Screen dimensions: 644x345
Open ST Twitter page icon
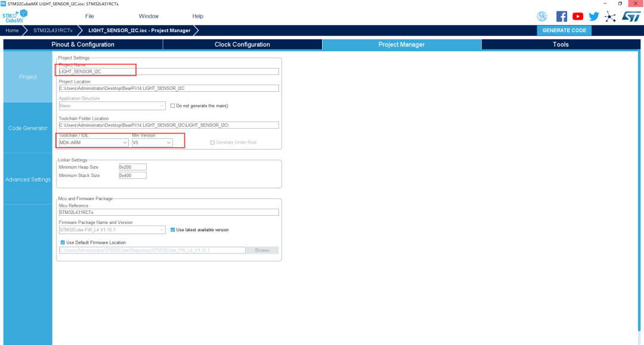(593, 17)
